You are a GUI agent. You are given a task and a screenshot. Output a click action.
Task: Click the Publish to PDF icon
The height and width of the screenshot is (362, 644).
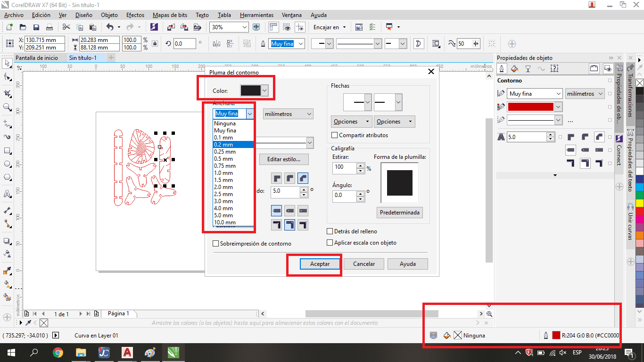coord(198,27)
